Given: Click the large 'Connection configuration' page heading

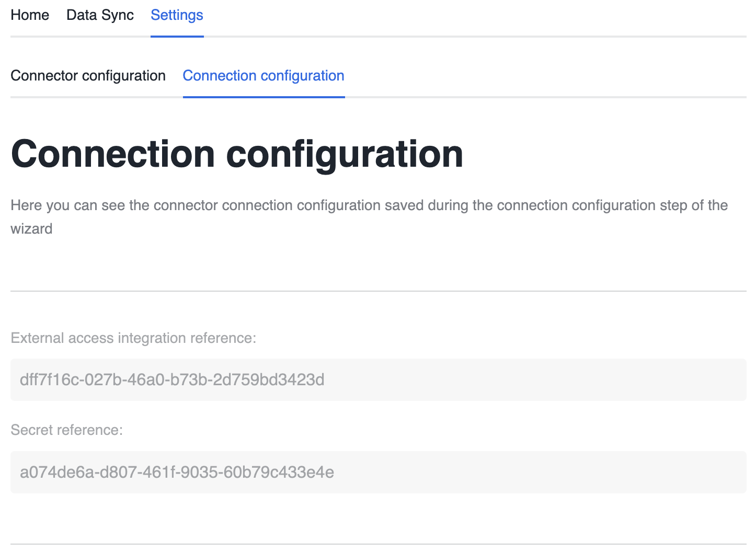Looking at the screenshot, I should [x=237, y=154].
